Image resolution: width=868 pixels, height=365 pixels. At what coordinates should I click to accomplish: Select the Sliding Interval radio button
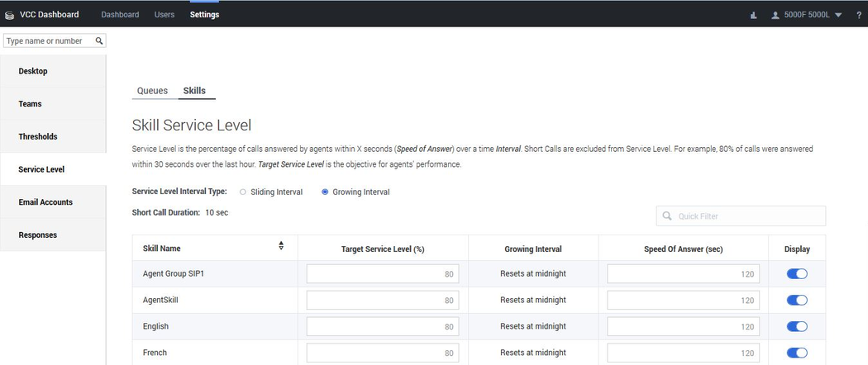[x=242, y=192]
